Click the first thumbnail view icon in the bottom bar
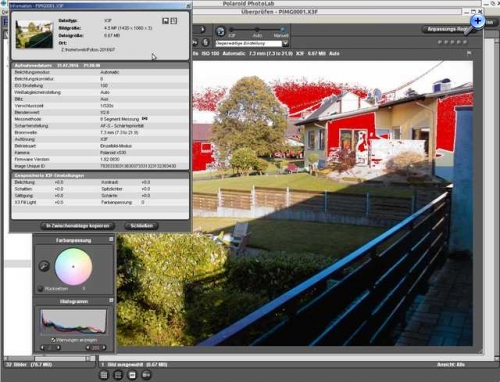500x382 pixels. [x=104, y=375]
